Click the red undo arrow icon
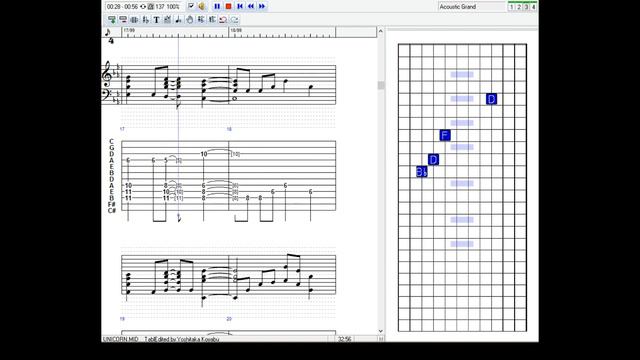The image size is (640, 360). 223,19
